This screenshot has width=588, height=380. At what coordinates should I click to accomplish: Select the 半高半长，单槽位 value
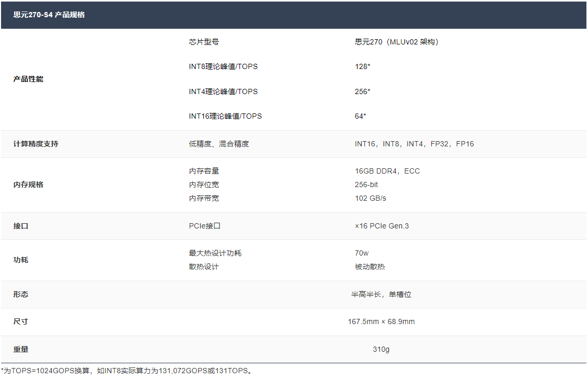point(382,294)
